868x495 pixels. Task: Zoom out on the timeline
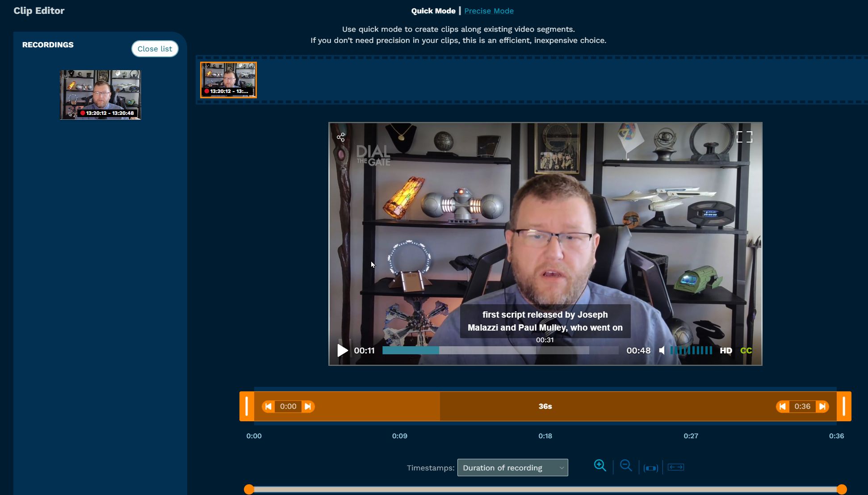[626, 466]
